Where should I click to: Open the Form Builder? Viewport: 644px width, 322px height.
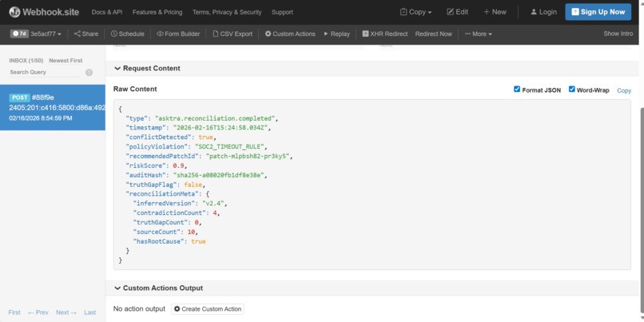pos(178,34)
